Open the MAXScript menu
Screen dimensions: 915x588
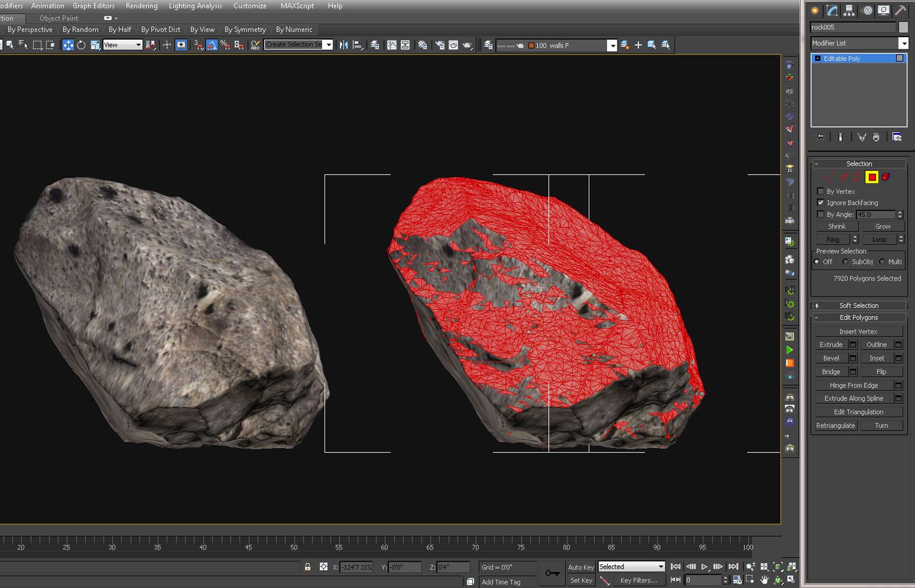point(297,6)
